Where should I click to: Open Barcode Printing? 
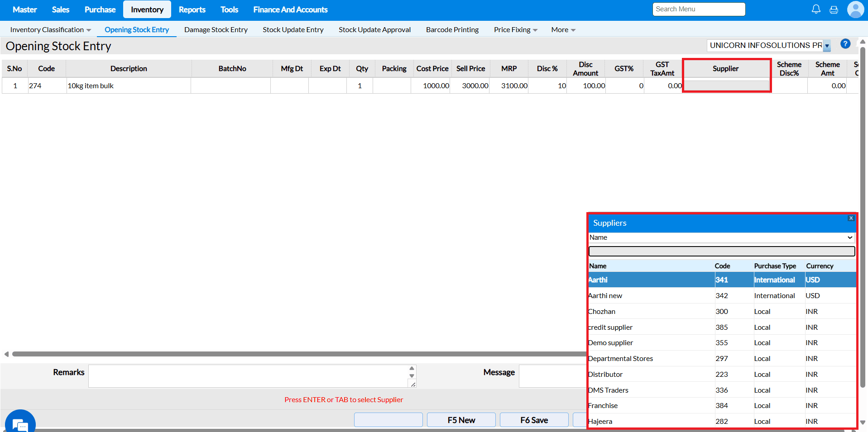point(452,30)
